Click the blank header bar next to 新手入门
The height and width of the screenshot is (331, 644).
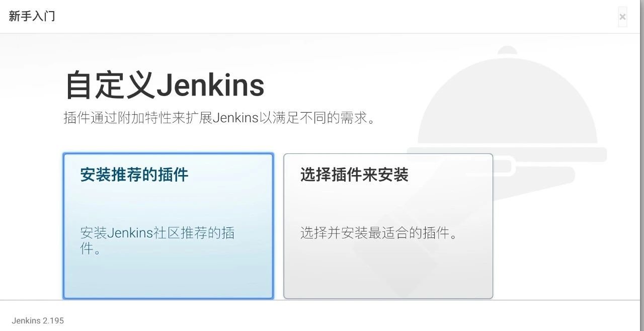coord(332,16)
